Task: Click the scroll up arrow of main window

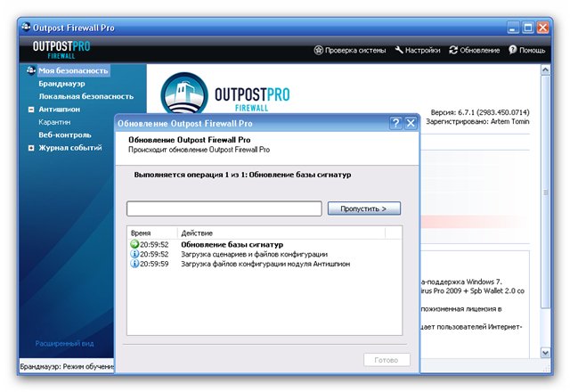Action: [545, 69]
